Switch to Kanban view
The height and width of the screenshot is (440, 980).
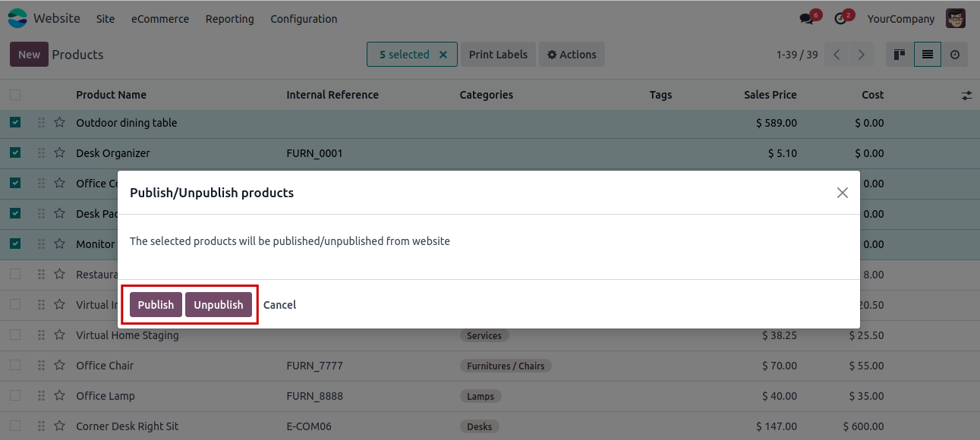tap(900, 55)
